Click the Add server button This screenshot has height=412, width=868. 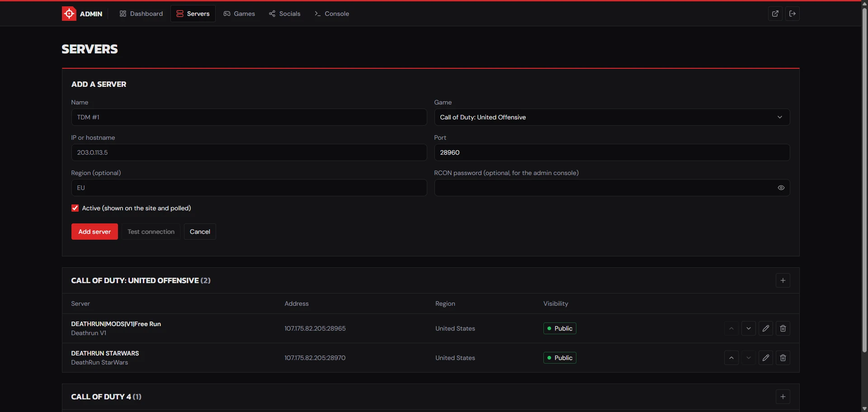coord(94,232)
